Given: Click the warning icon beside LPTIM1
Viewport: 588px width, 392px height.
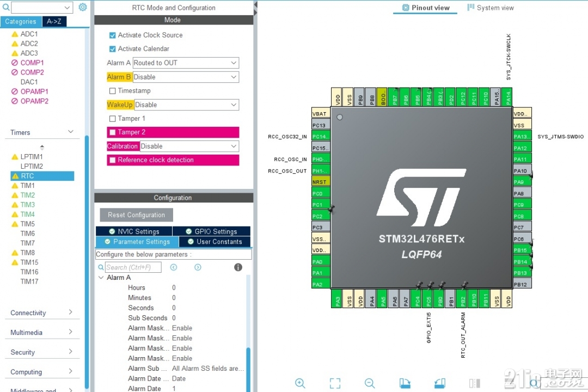Looking at the screenshot, I should click(x=15, y=157).
